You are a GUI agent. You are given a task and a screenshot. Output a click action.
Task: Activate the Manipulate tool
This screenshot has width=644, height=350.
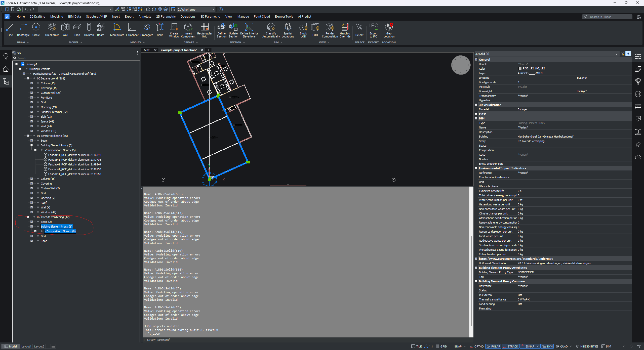[x=117, y=30]
